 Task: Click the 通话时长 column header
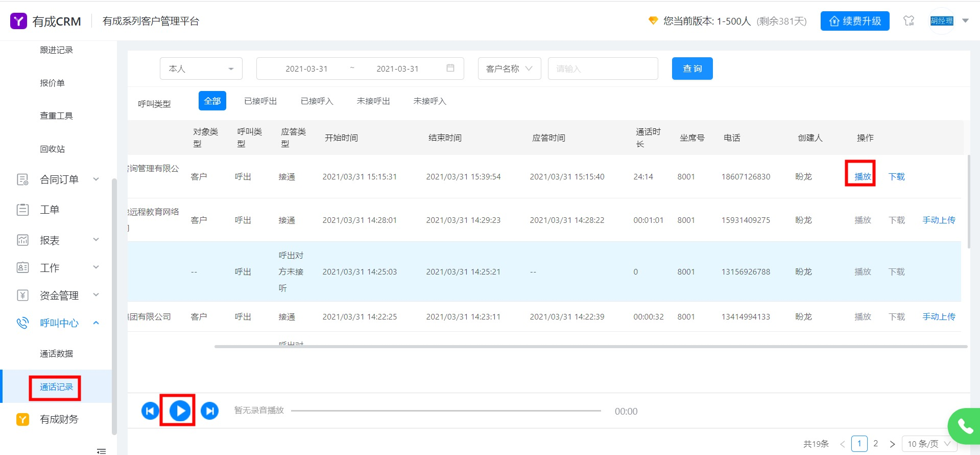point(648,138)
